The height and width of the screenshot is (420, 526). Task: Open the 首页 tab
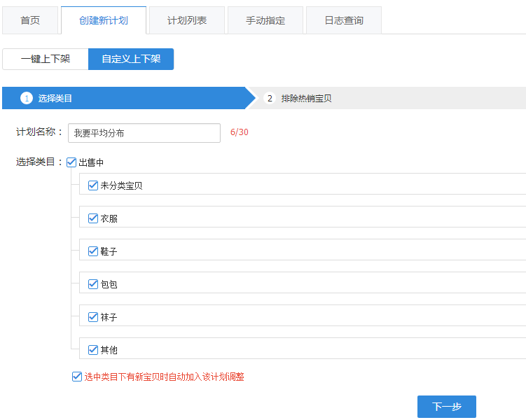coord(30,20)
